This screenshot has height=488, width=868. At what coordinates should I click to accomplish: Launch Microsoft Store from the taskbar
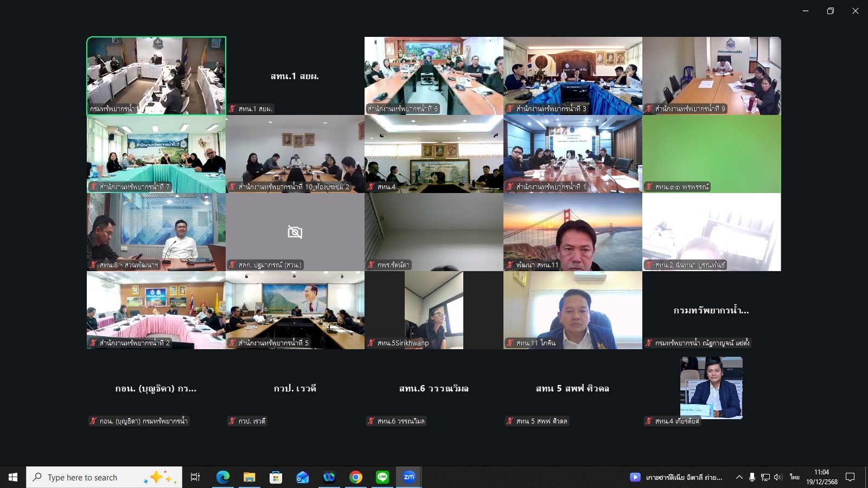pyautogui.click(x=276, y=477)
